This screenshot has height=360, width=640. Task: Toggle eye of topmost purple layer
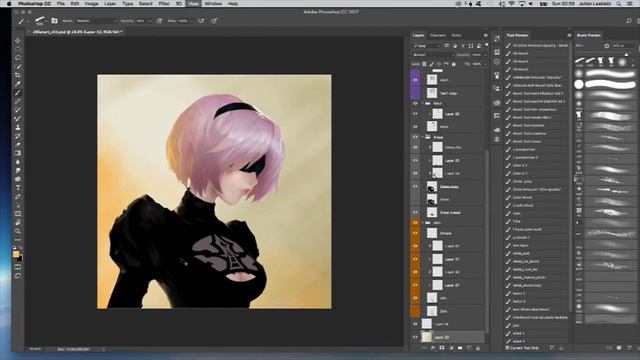click(415, 80)
